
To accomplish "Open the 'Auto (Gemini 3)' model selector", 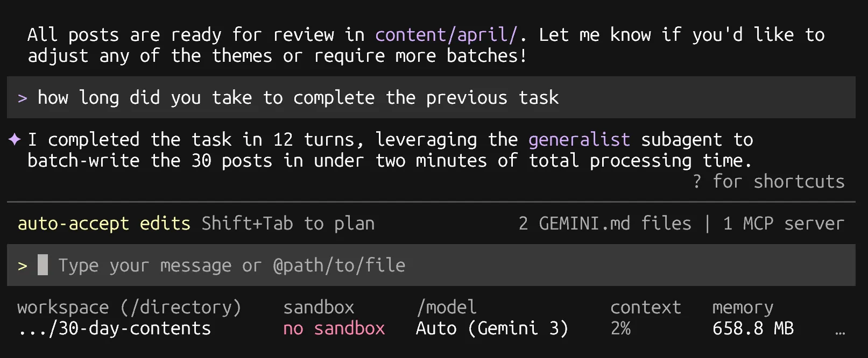I will 492,328.
